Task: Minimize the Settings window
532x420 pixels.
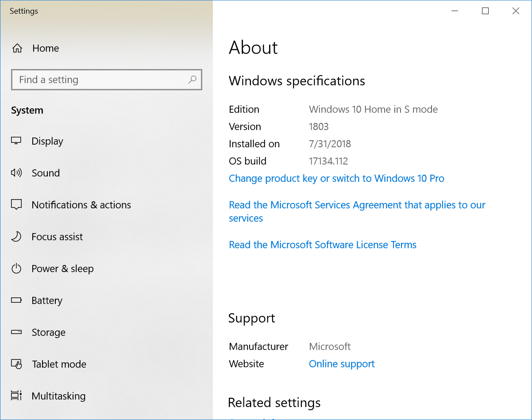Action: [455, 11]
